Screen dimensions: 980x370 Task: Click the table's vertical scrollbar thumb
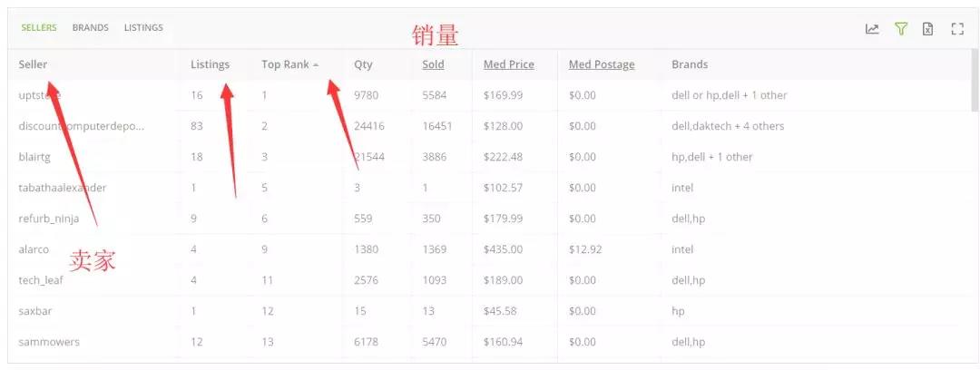[x=975, y=80]
